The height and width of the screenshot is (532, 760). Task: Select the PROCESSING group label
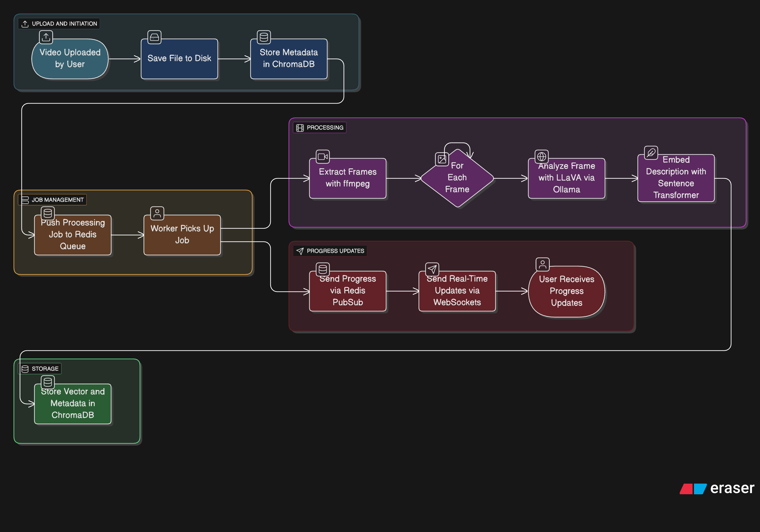[x=320, y=128]
